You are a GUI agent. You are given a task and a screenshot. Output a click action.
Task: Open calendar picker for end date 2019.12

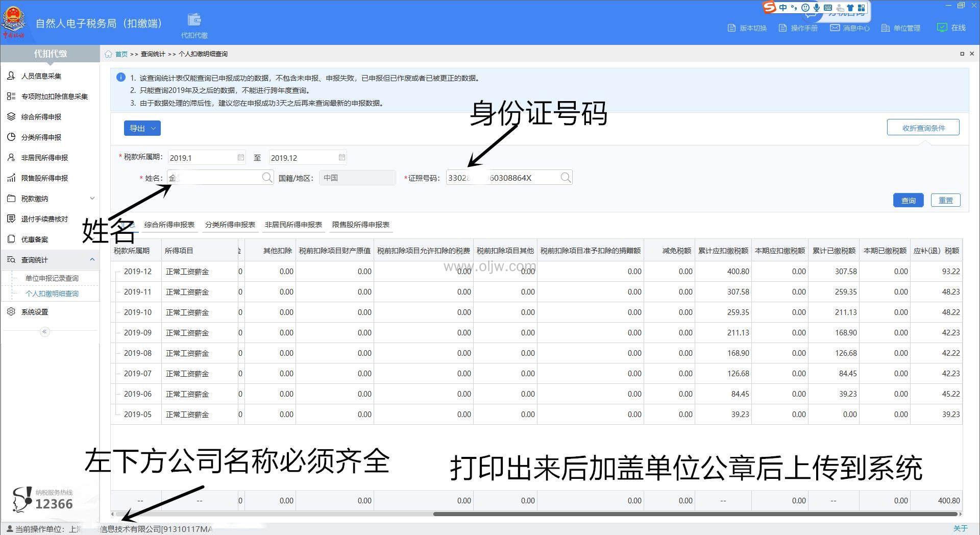(342, 158)
